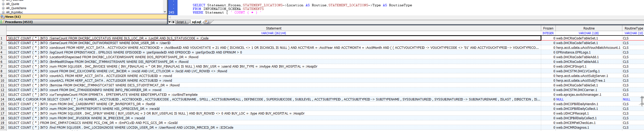Click statement with :ItmMastRShape
644x131 pixels.
[x=274, y=62]
